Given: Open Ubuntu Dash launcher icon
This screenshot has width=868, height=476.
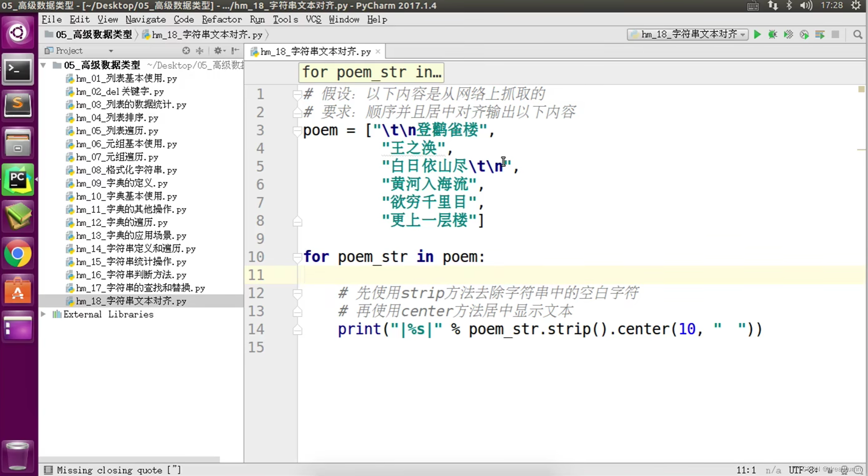Looking at the screenshot, I should [x=18, y=33].
